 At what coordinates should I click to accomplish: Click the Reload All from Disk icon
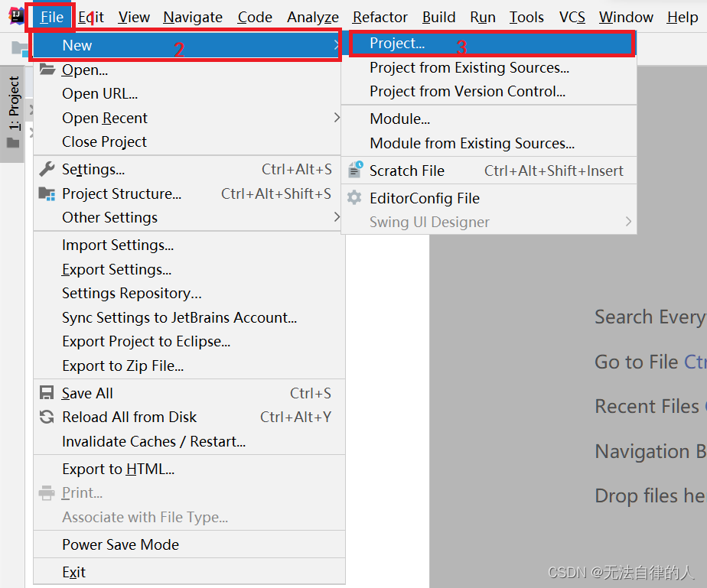47,417
